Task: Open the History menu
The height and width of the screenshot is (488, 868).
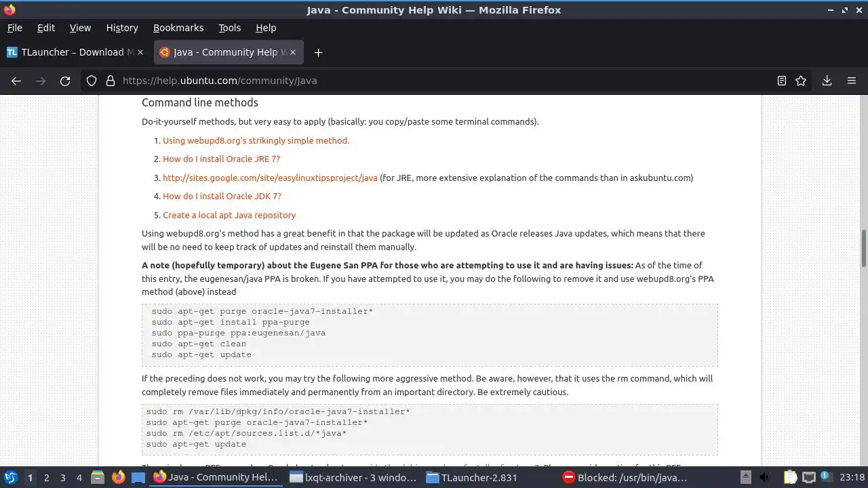Action: click(x=122, y=28)
